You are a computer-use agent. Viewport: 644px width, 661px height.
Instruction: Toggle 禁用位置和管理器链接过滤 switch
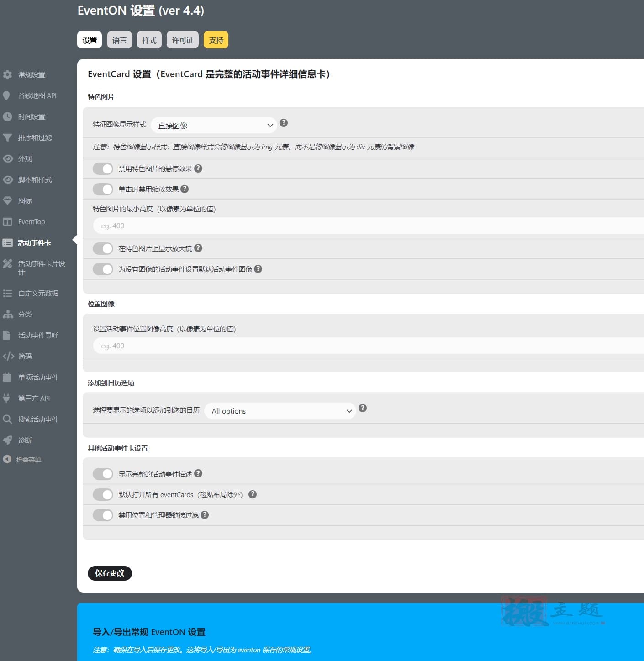coord(103,515)
